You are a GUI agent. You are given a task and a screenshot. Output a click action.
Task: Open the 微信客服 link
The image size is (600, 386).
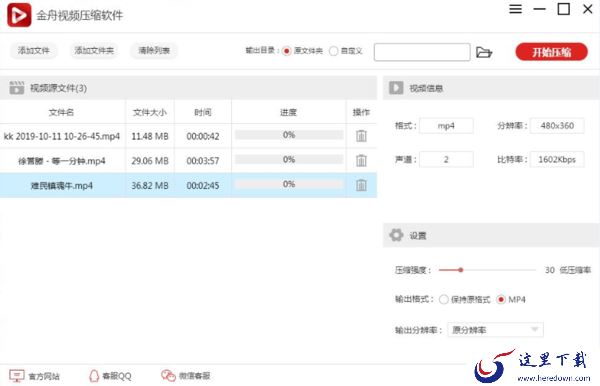194,376
